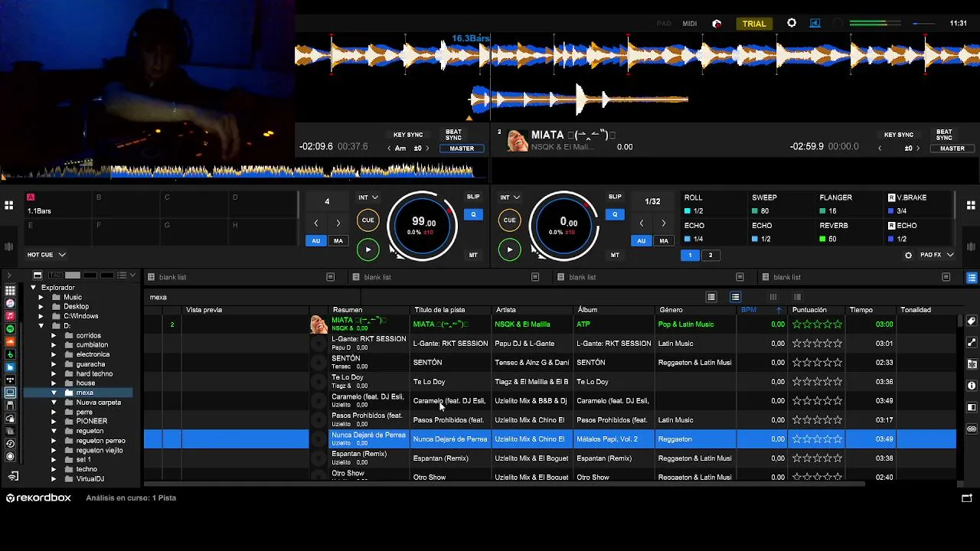Click deck 1 jog wheel tempo display
This screenshot has height=551, width=980.
tap(422, 225)
